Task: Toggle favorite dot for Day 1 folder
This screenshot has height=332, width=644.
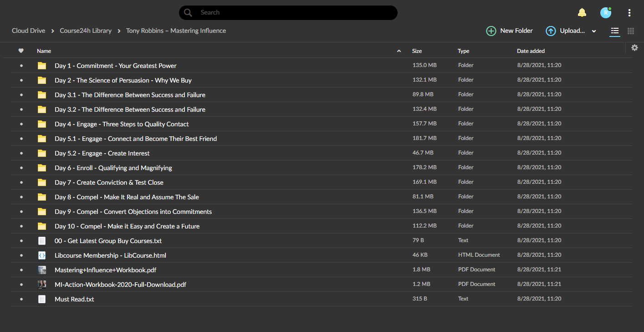Action: [x=21, y=66]
